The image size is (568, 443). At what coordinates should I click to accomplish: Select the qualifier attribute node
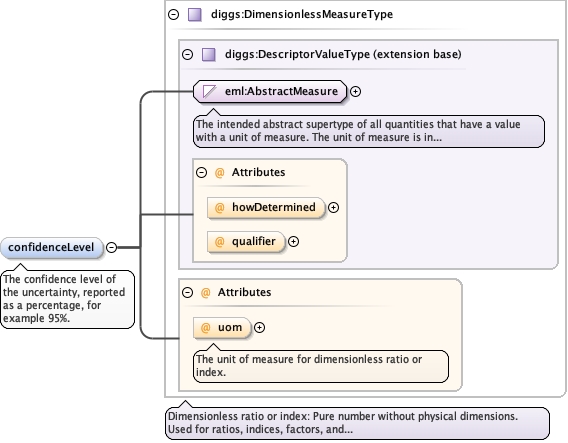pos(246,242)
